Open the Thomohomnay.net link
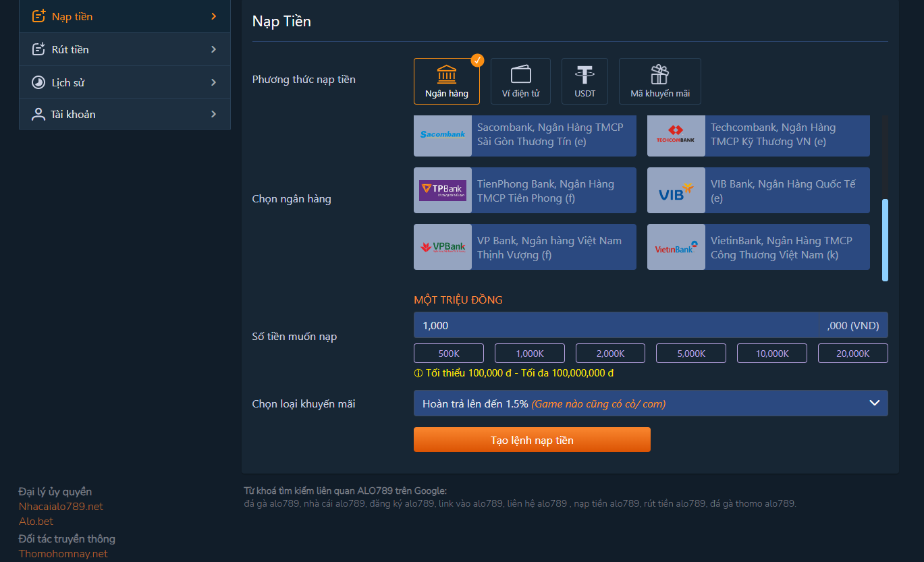Image resolution: width=924 pixels, height=562 pixels. click(x=63, y=554)
